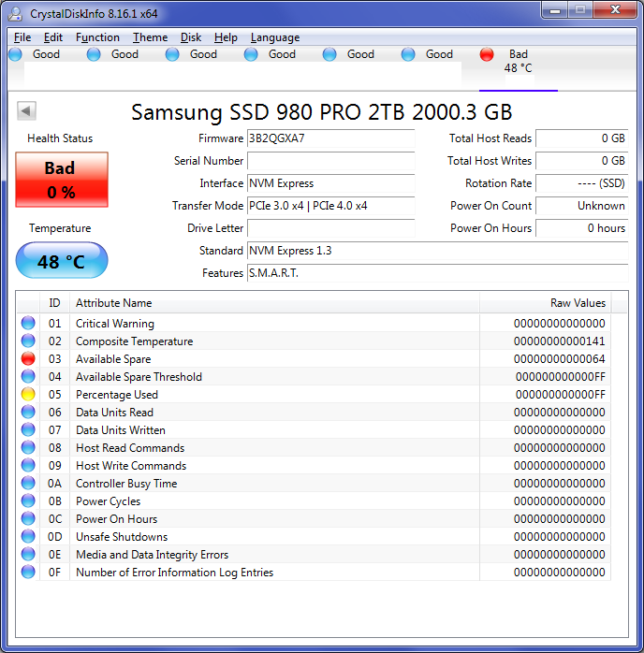
Task: Click status dot for Media and Data Integrity Errors
Action: click(x=28, y=554)
